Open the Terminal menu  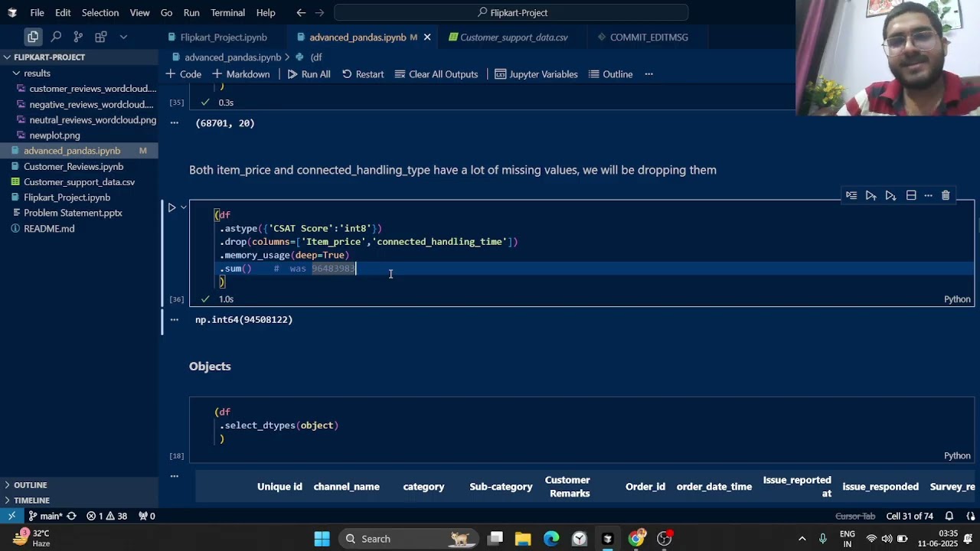click(227, 12)
